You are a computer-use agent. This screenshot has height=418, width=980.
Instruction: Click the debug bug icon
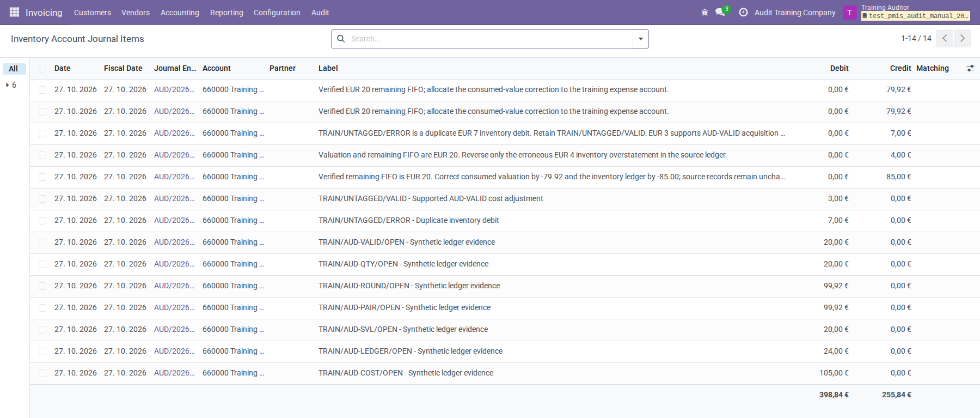[x=705, y=12]
